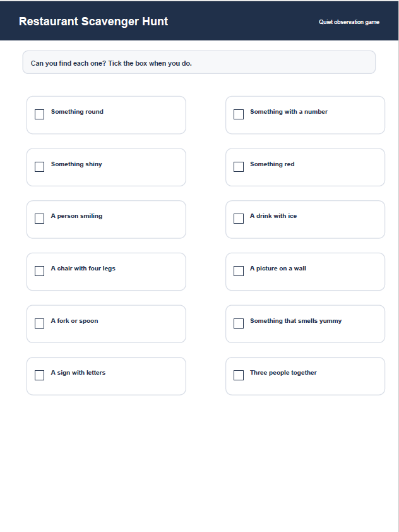The image size is (399, 532).
Task: Check the A person smiling box
Action: [39, 219]
